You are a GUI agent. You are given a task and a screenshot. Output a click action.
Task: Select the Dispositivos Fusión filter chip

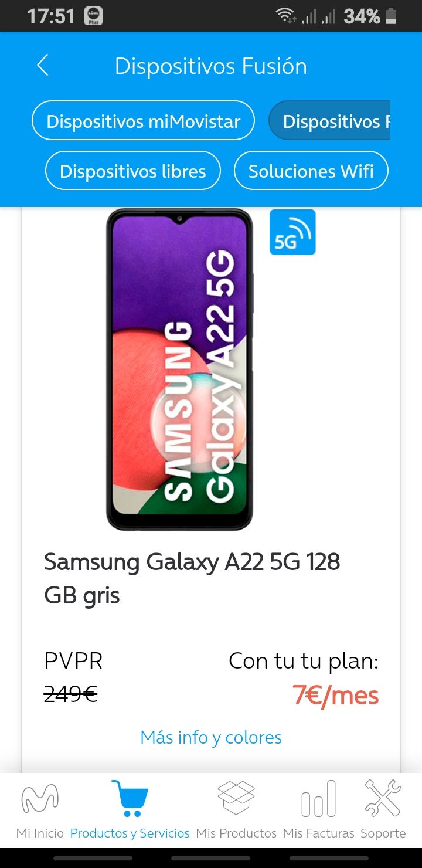coord(329,121)
